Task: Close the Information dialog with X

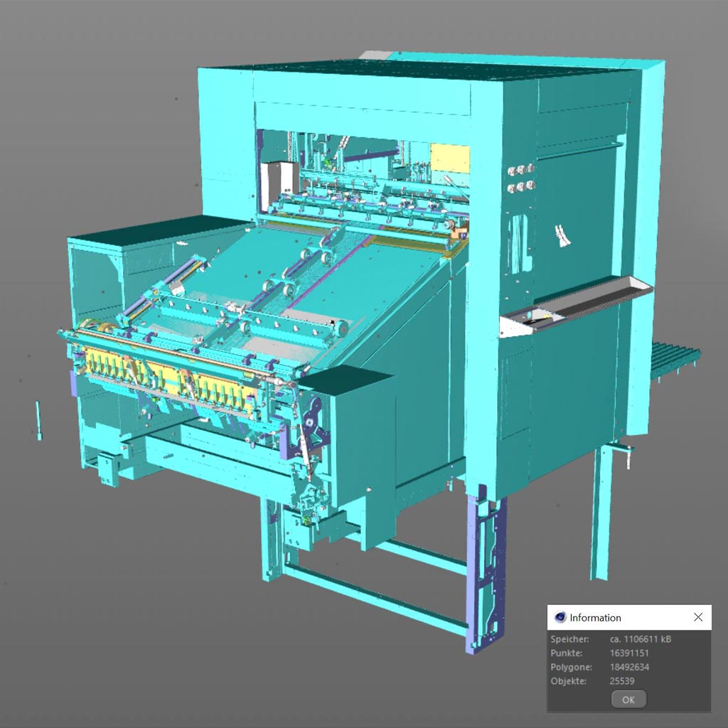Action: (698, 617)
